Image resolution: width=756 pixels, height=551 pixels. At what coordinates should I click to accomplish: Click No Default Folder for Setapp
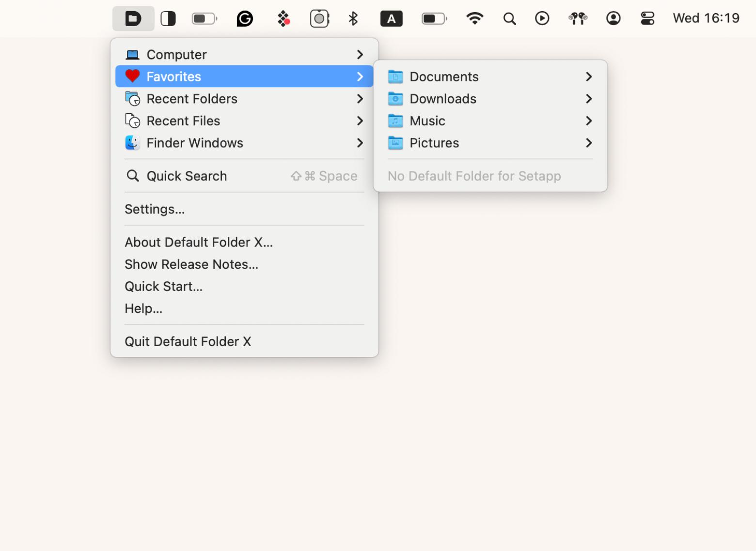coord(490,176)
